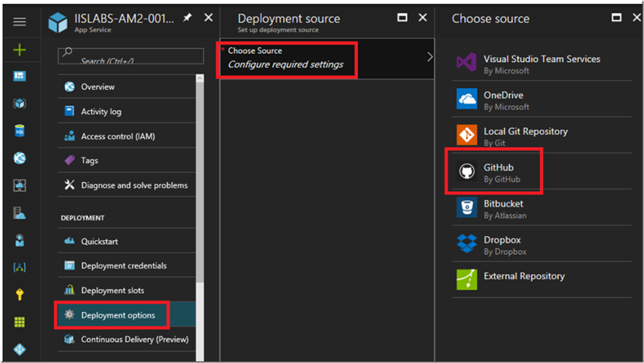644x363 pixels.
Task: Click the Tags purple tag icon
Action: (x=69, y=160)
